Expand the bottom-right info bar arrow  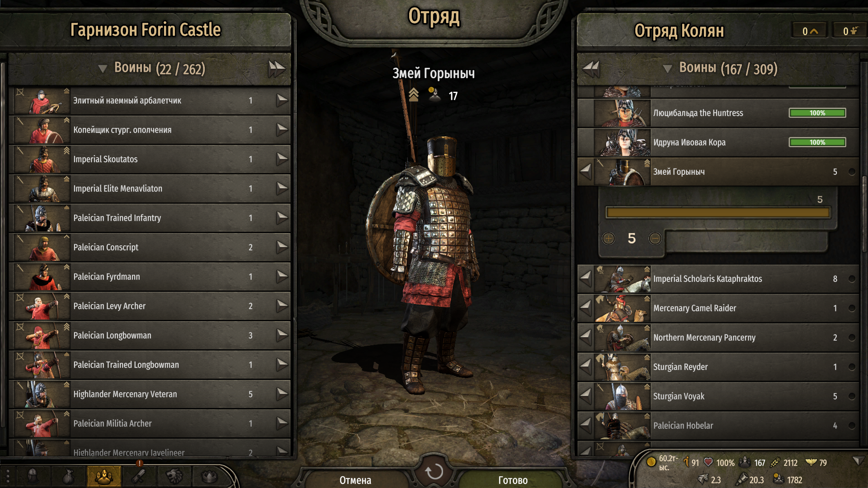pos(858,460)
